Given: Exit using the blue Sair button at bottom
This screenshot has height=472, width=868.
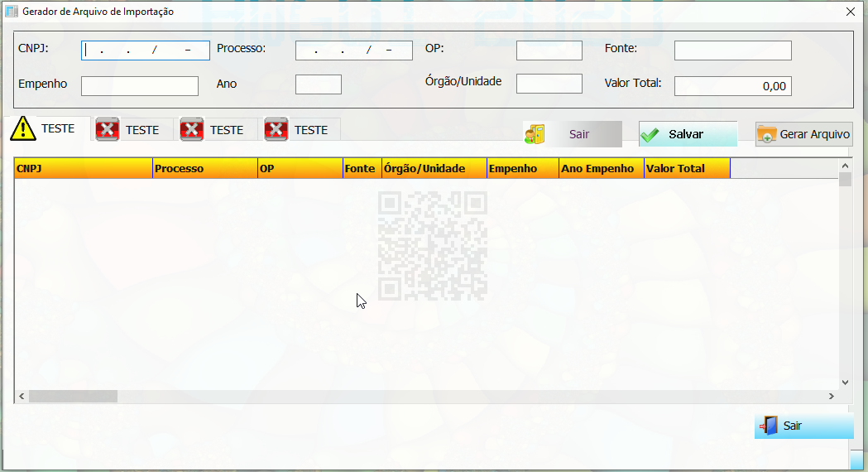Looking at the screenshot, I should click(803, 426).
